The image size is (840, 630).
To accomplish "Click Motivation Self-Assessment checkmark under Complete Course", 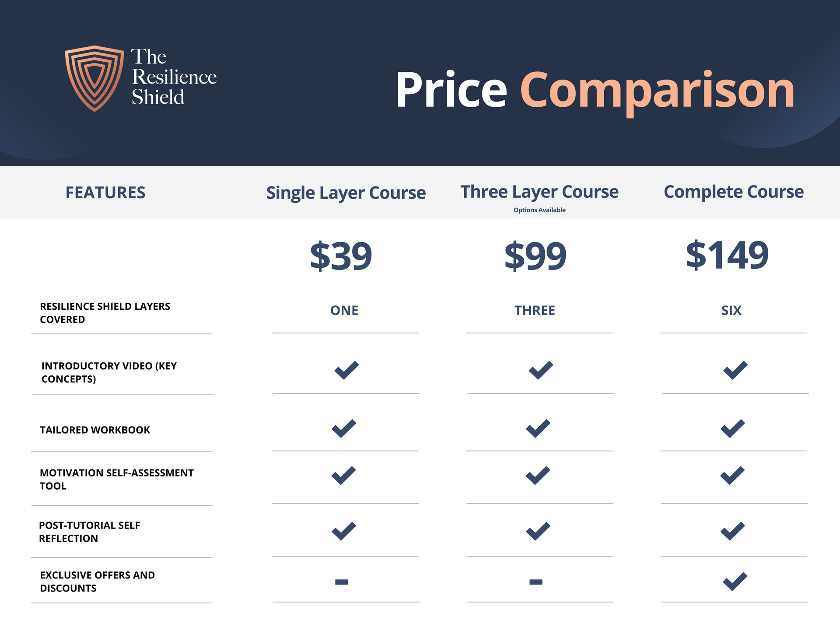I will [x=732, y=476].
